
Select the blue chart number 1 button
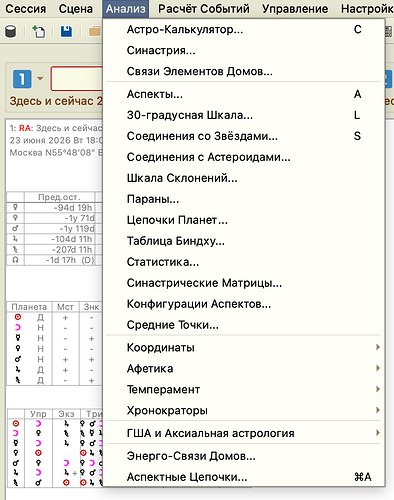[22, 79]
